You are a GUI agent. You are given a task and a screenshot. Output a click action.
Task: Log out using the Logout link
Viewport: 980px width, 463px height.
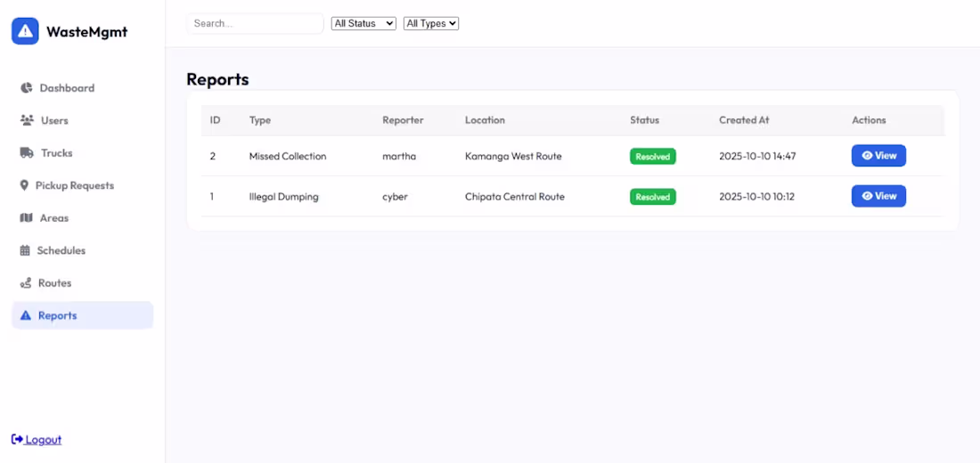(x=37, y=439)
